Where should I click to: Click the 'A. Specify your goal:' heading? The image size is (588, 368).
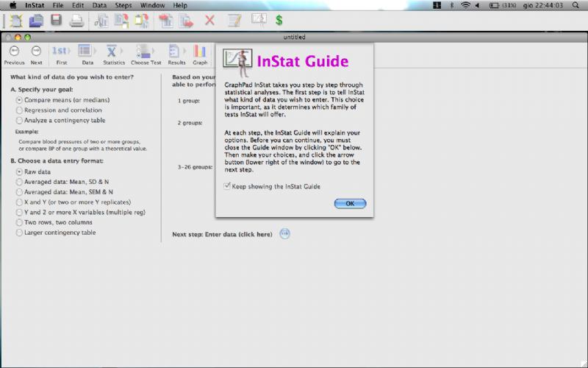[42, 89]
